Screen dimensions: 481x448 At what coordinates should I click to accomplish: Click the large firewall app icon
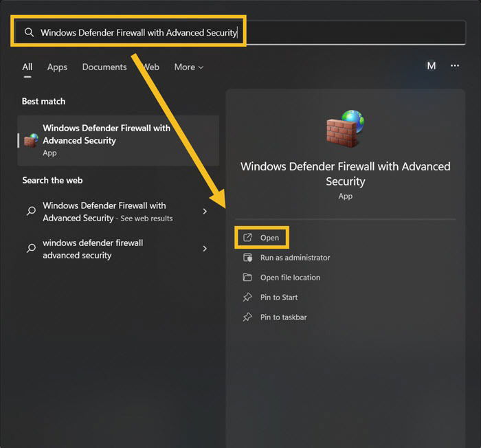(346, 128)
